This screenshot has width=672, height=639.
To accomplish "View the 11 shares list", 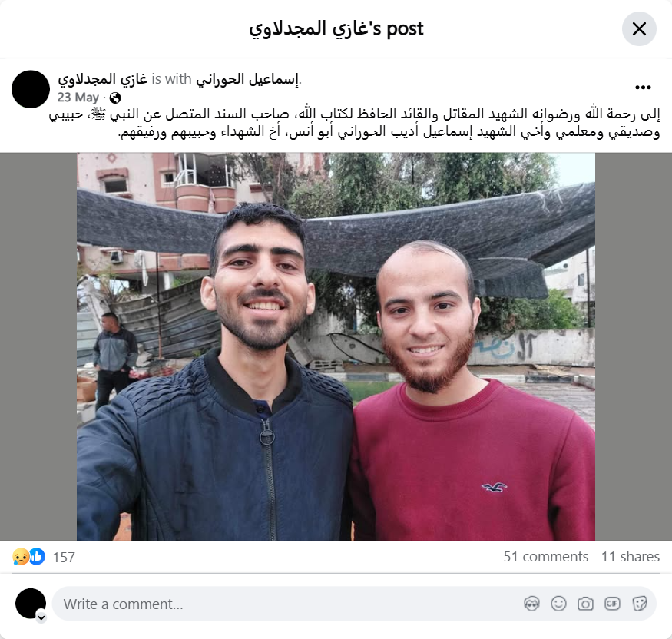I will (x=630, y=557).
